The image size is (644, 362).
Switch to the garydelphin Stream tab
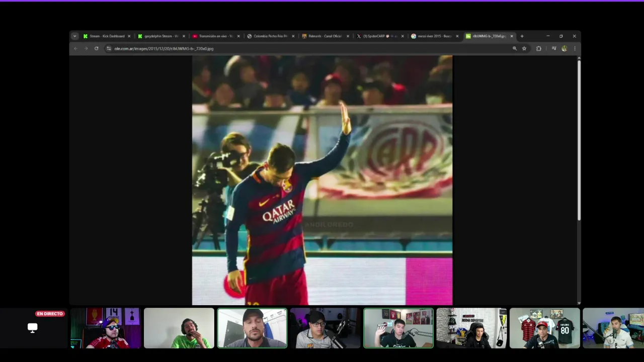[161, 36]
